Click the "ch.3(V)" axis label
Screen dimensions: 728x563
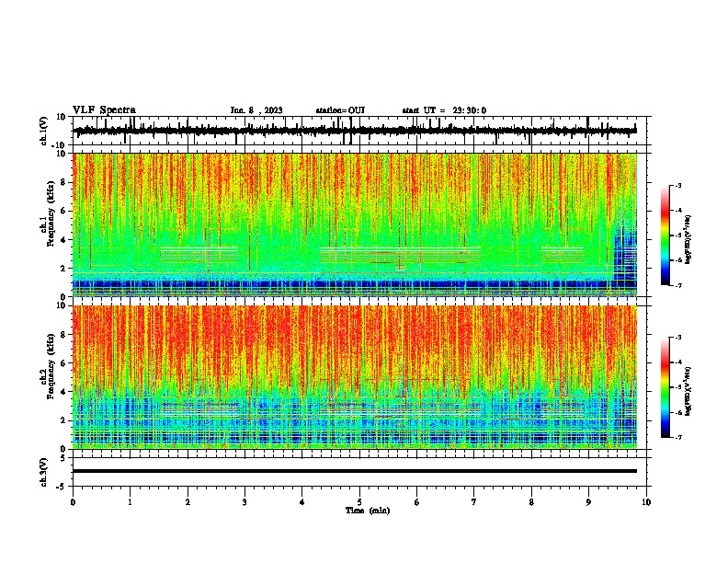coord(44,472)
